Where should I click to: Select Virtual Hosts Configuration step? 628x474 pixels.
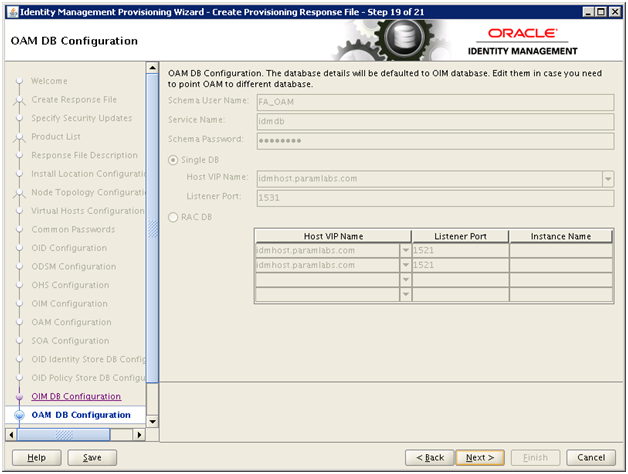88,211
